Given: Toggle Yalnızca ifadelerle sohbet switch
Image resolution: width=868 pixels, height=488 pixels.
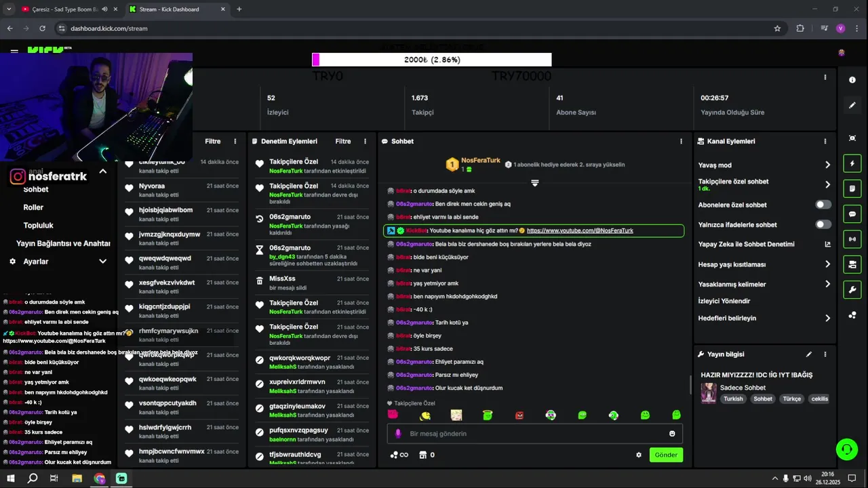Looking at the screenshot, I should (x=823, y=224).
